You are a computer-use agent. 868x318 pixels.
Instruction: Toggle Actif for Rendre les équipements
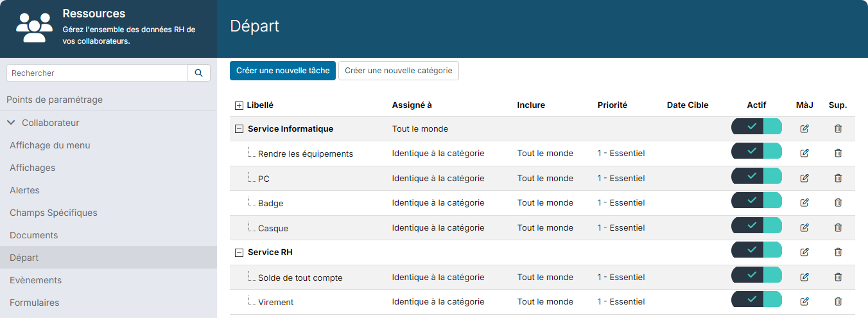[x=756, y=151]
